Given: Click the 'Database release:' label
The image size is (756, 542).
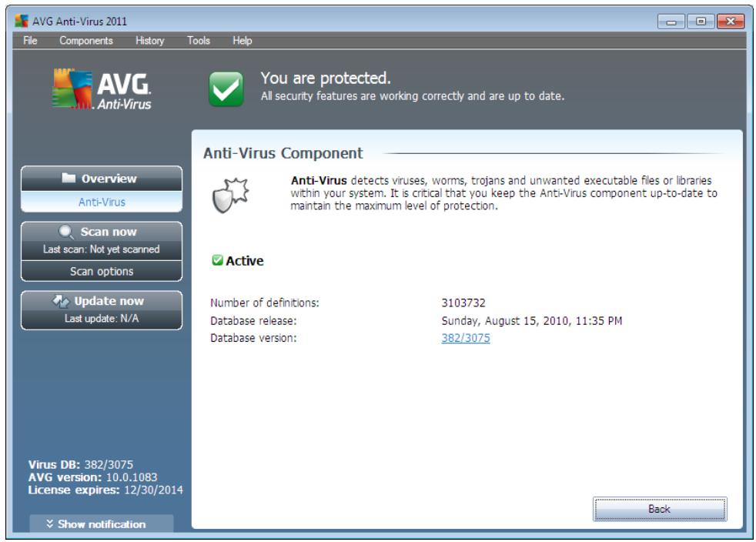Looking at the screenshot, I should (x=253, y=321).
